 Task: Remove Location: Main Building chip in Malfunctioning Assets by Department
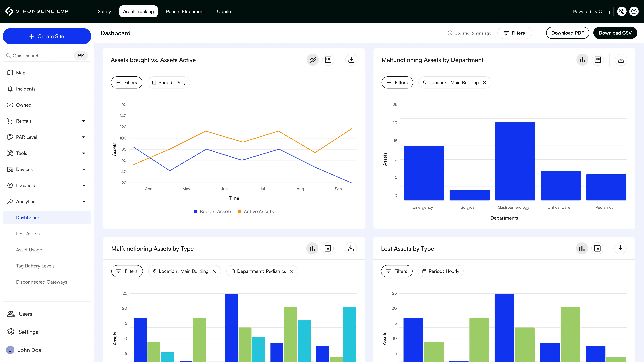484,82
